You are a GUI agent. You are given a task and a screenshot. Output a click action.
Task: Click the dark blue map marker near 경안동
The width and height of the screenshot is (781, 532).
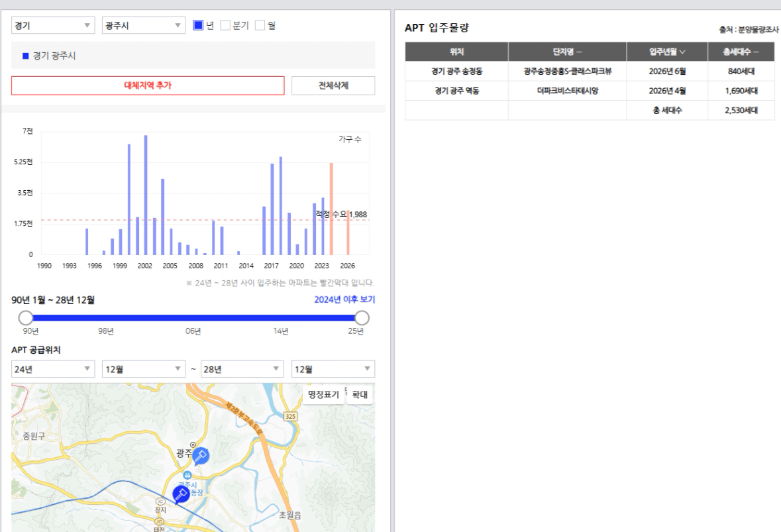pyautogui.click(x=181, y=494)
